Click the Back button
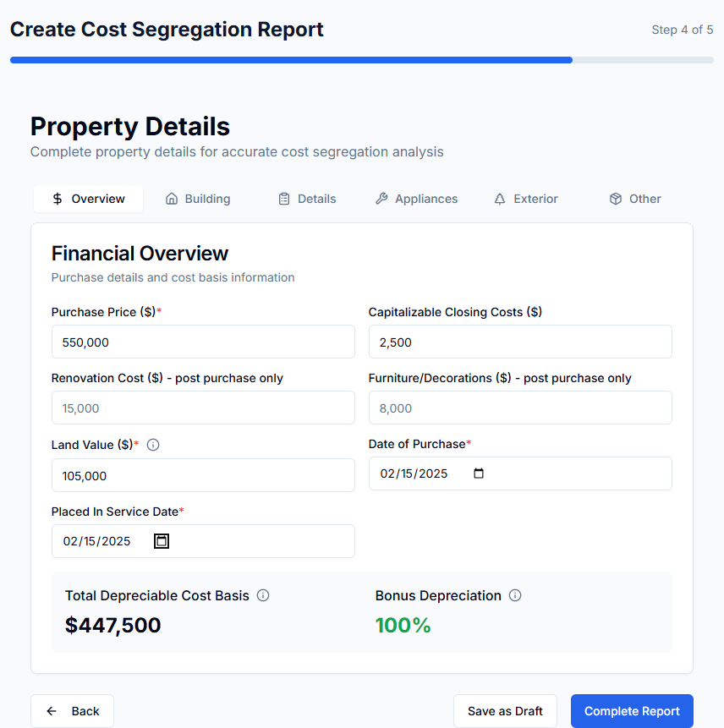Image resolution: width=724 pixels, height=728 pixels. coord(73,711)
